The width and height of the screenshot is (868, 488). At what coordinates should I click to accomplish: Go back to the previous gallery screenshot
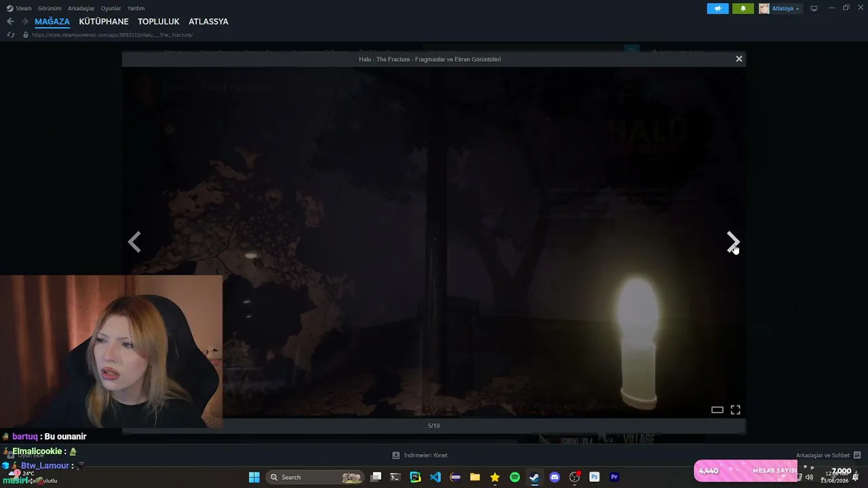click(134, 241)
